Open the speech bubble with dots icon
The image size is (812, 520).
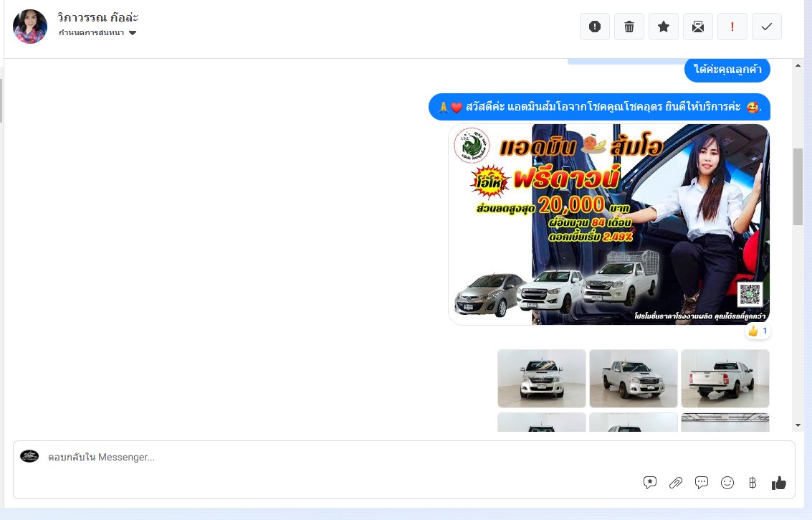click(x=702, y=483)
